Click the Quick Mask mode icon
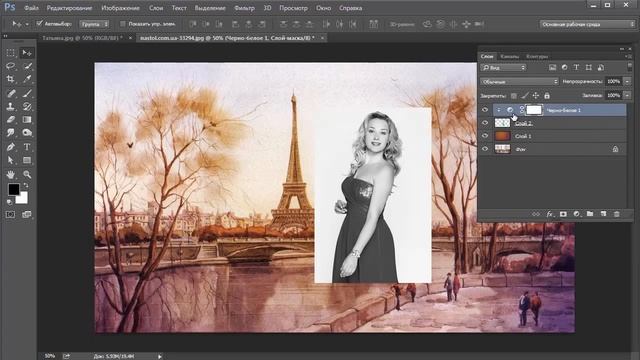Viewport: 640px width, 360px height. point(11,214)
